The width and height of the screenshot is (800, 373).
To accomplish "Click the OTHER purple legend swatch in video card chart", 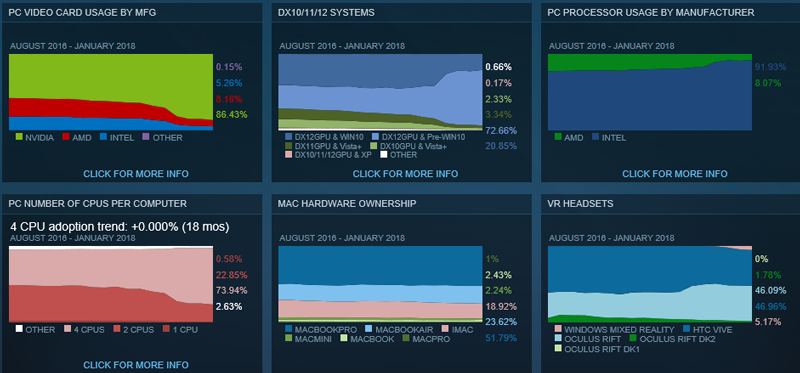I will [145, 137].
